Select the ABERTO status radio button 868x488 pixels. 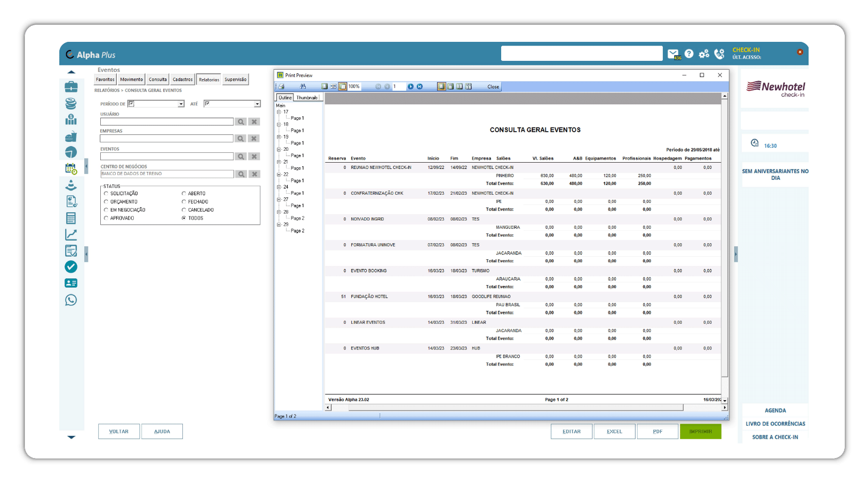pos(183,194)
